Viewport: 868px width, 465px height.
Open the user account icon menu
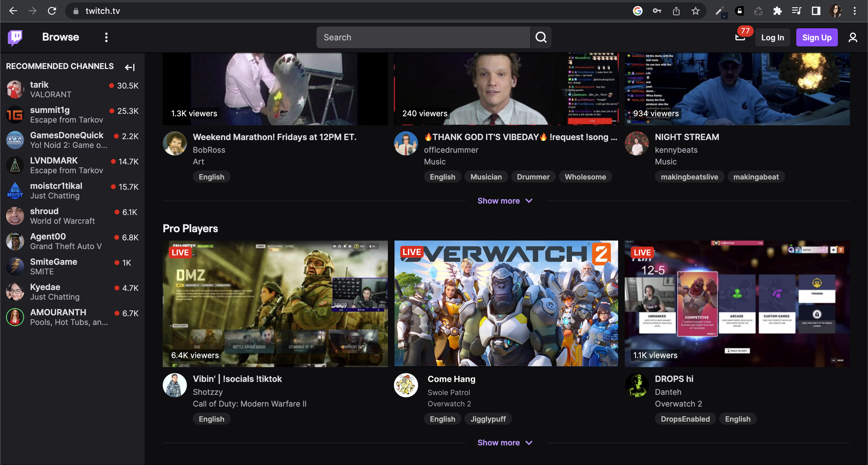[852, 37]
